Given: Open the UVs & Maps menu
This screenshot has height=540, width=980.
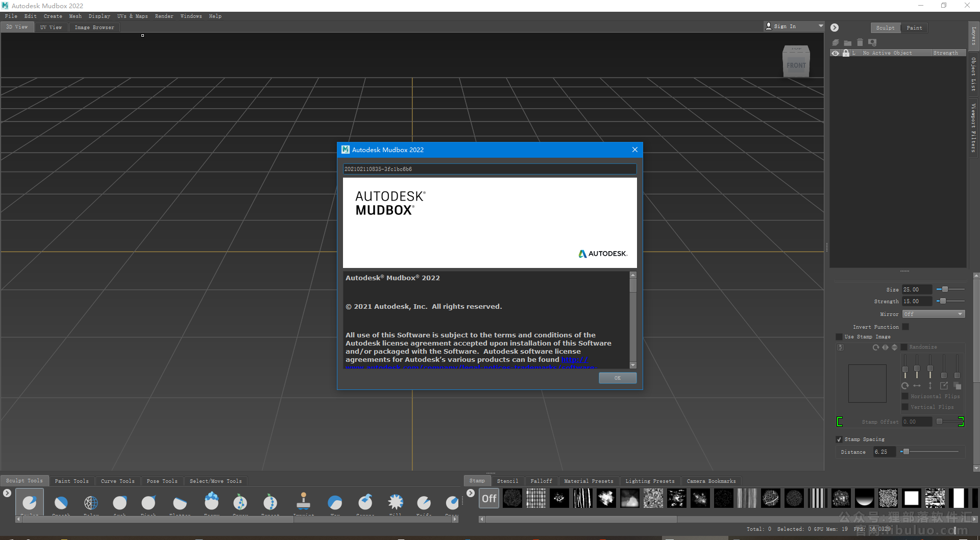Looking at the screenshot, I should tap(132, 16).
